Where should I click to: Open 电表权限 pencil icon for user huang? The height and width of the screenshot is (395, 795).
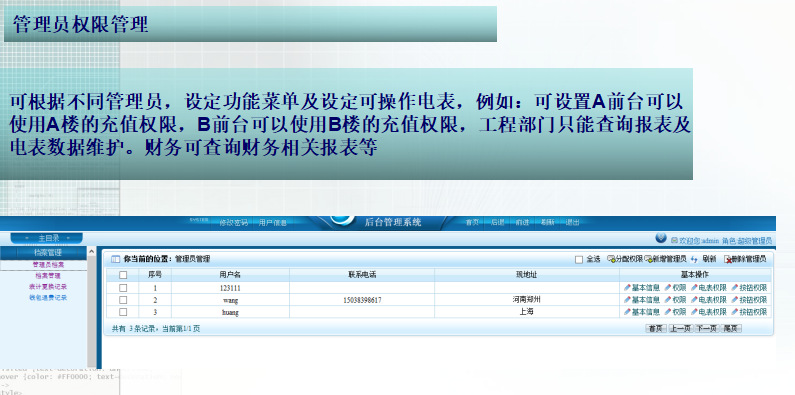pos(694,311)
